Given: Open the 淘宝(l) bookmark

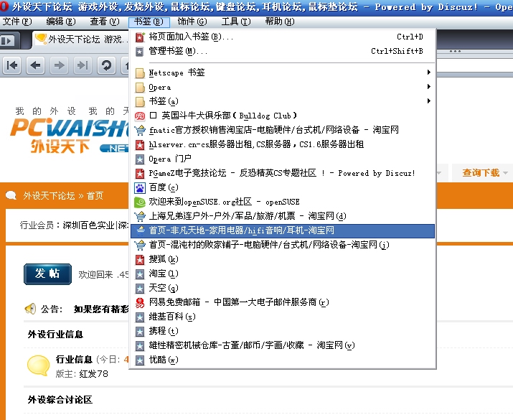Looking at the screenshot, I should [283, 274].
